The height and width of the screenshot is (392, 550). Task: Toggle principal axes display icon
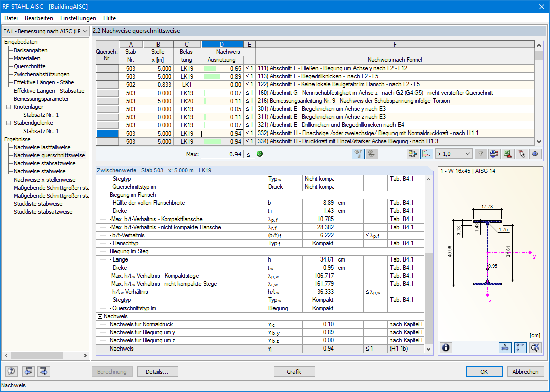pyautogui.click(x=520, y=347)
